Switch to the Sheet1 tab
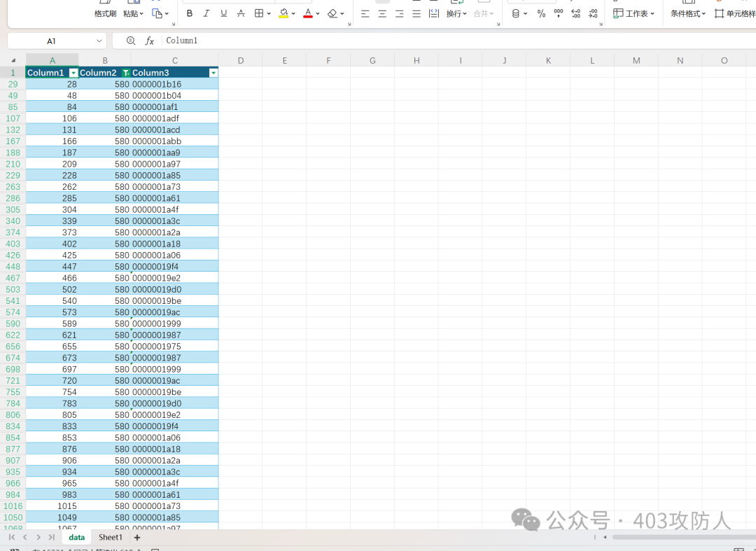 point(110,538)
